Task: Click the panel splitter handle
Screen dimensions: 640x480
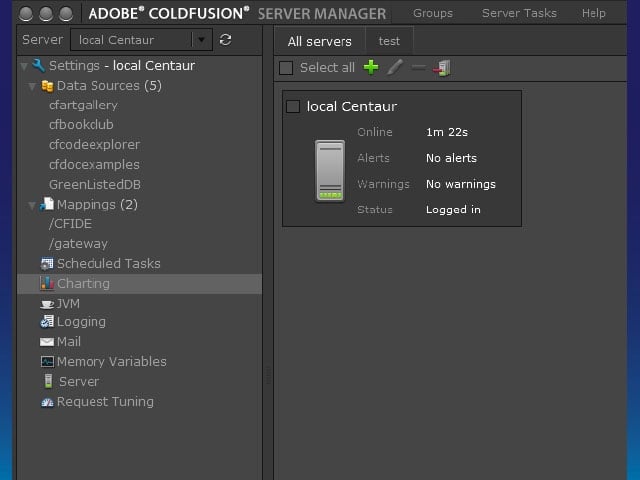Action: point(268,375)
